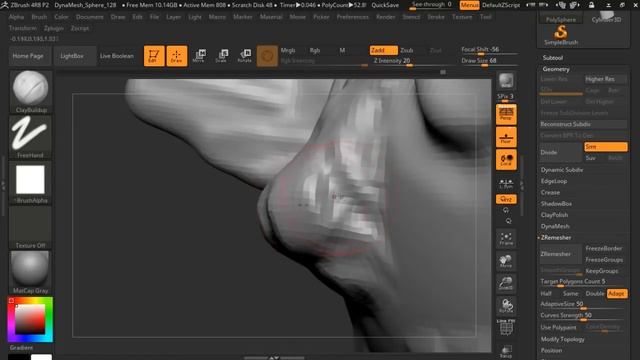640x360 pixels.
Task: Toggle Line Fill PolyF display
Action: (x=506, y=328)
